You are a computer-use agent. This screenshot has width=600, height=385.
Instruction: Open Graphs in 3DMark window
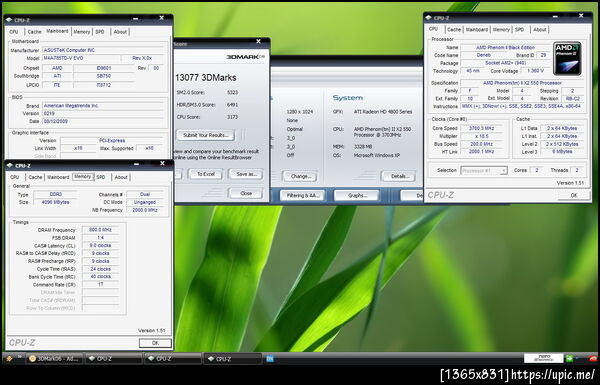pyautogui.click(x=357, y=196)
